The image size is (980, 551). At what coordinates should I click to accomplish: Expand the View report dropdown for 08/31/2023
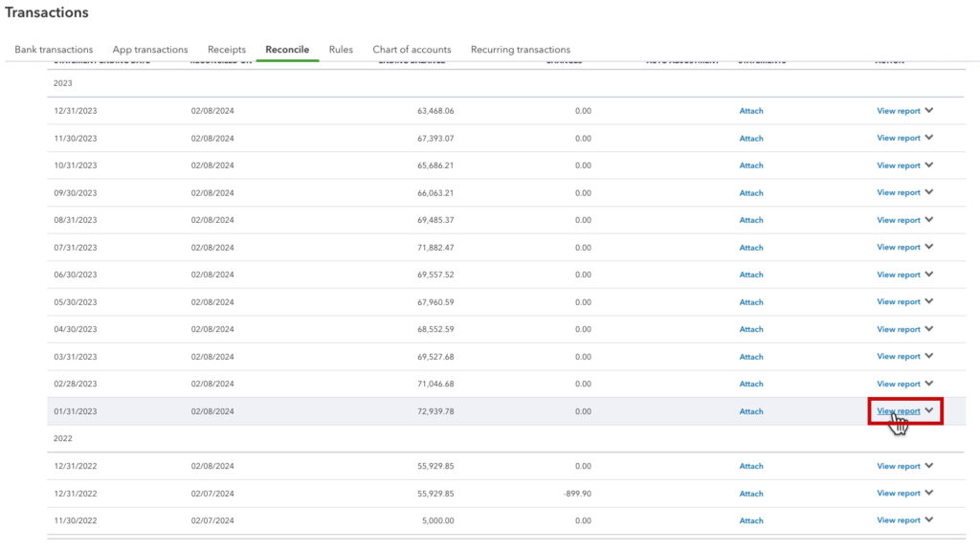930,219
